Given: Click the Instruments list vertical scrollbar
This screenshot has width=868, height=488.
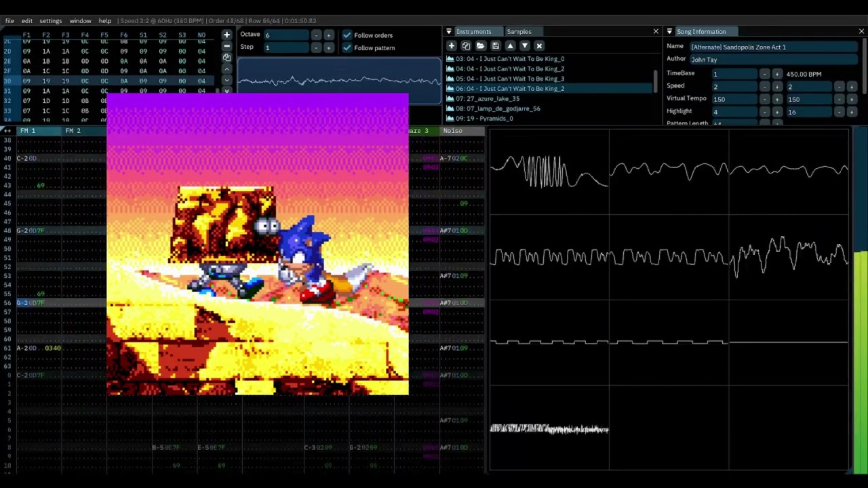Looking at the screenshot, I should pyautogui.click(x=656, y=81).
